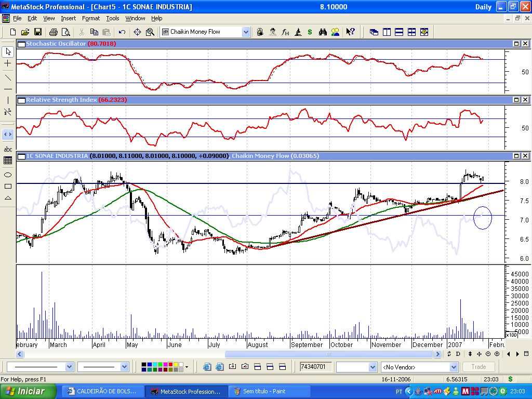Screen dimensions: 532x399
Task: Switch to the Paint taskbar window
Action: (x=269, y=391)
